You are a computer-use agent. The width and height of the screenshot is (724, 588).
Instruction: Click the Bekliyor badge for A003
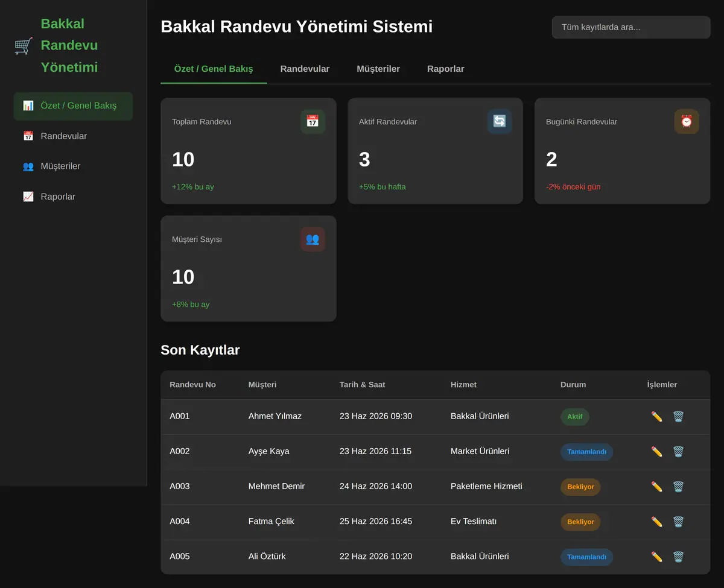pyautogui.click(x=580, y=487)
